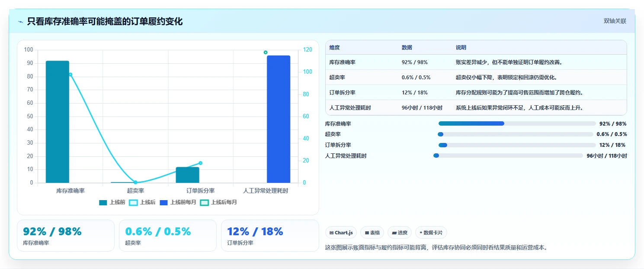
Task: Click the description starting 库存分配规则
Action: 519,93
